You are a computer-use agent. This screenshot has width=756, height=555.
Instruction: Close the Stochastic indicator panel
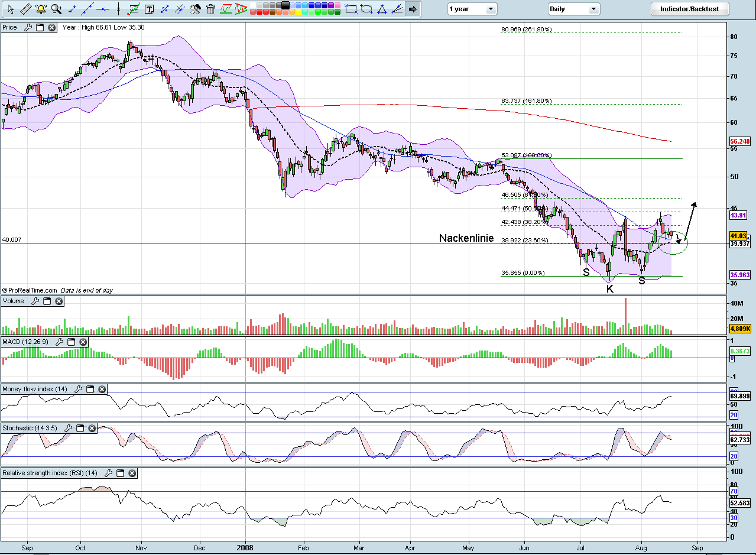pos(91,427)
